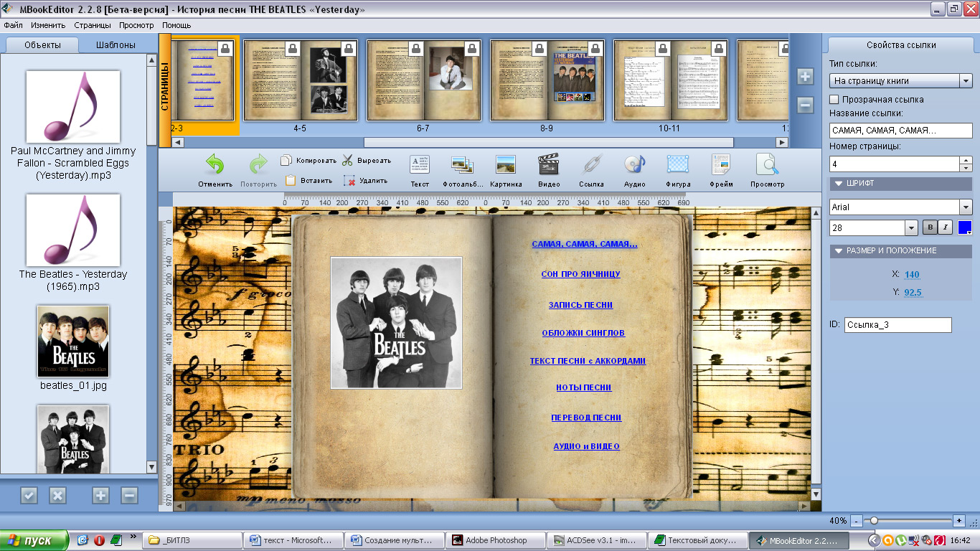This screenshot has width=980, height=551.
Task: Open the Файл menu
Action: pyautogui.click(x=13, y=25)
